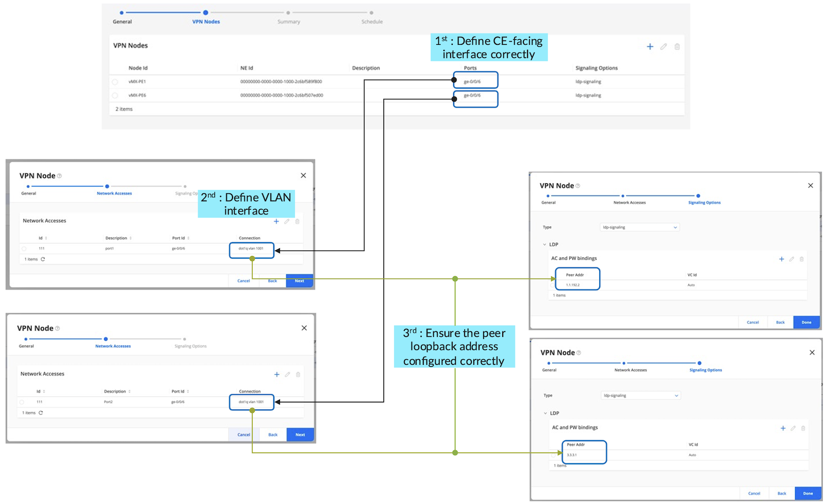Image resolution: width=825 pixels, height=504 pixels.
Task: Go to the Schedule step in top wizard
Action: click(372, 22)
